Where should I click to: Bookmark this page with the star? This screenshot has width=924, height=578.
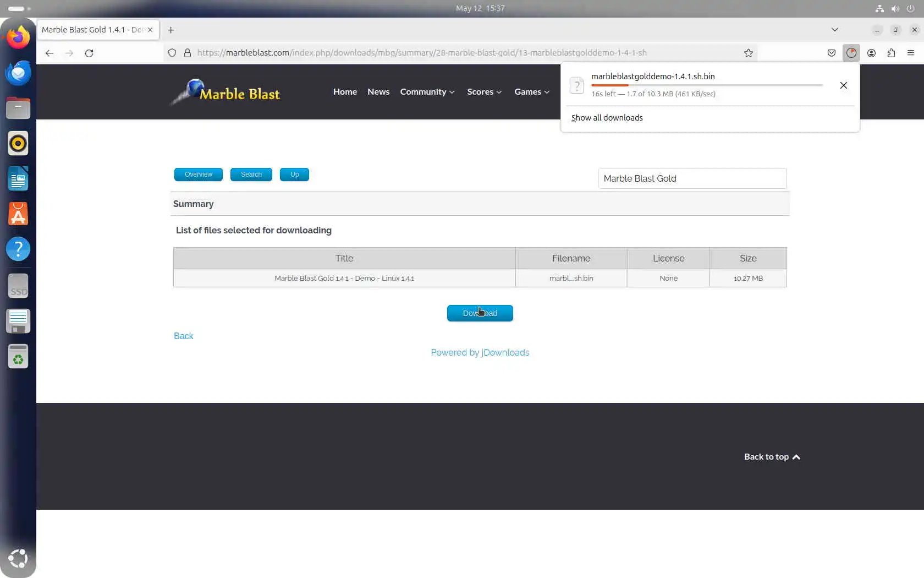[749, 53]
